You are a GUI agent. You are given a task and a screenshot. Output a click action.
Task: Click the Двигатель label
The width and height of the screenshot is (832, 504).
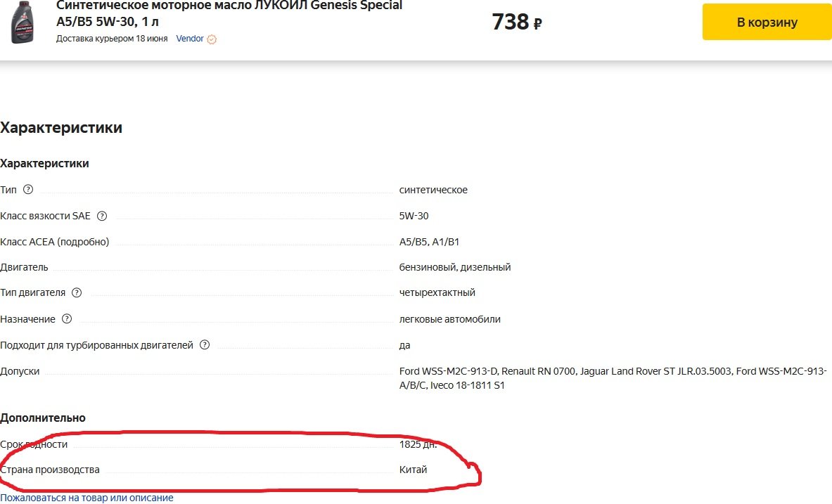tap(24, 267)
